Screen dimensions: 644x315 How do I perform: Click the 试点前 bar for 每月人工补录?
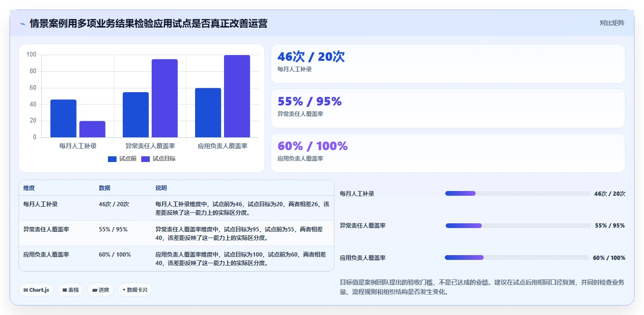(x=63, y=118)
